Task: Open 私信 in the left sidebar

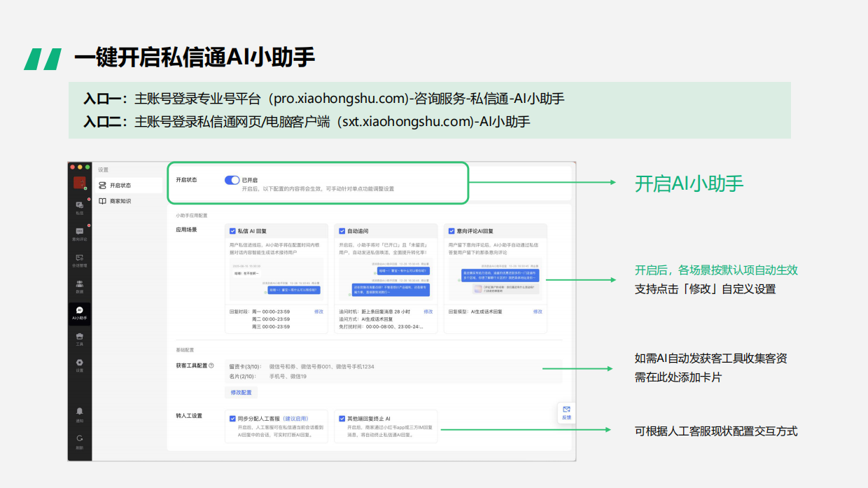Action: coord(79,207)
